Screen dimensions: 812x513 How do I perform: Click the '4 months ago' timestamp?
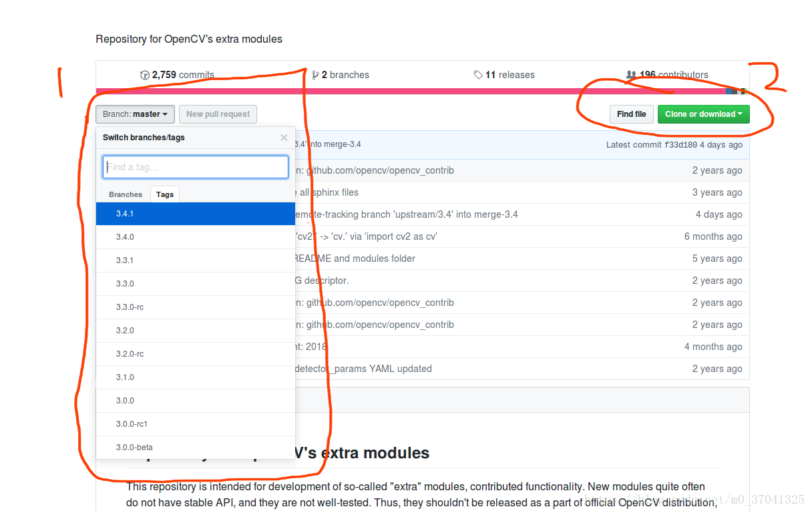pyautogui.click(x=713, y=347)
